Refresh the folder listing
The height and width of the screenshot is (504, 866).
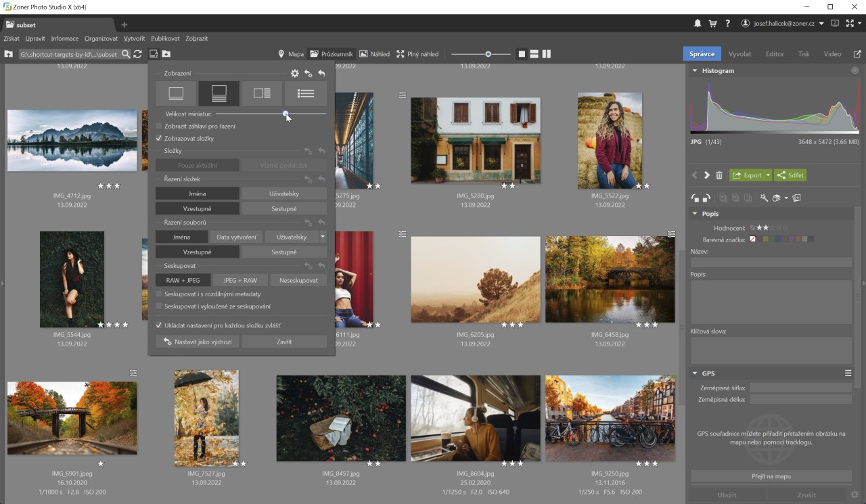(137, 53)
